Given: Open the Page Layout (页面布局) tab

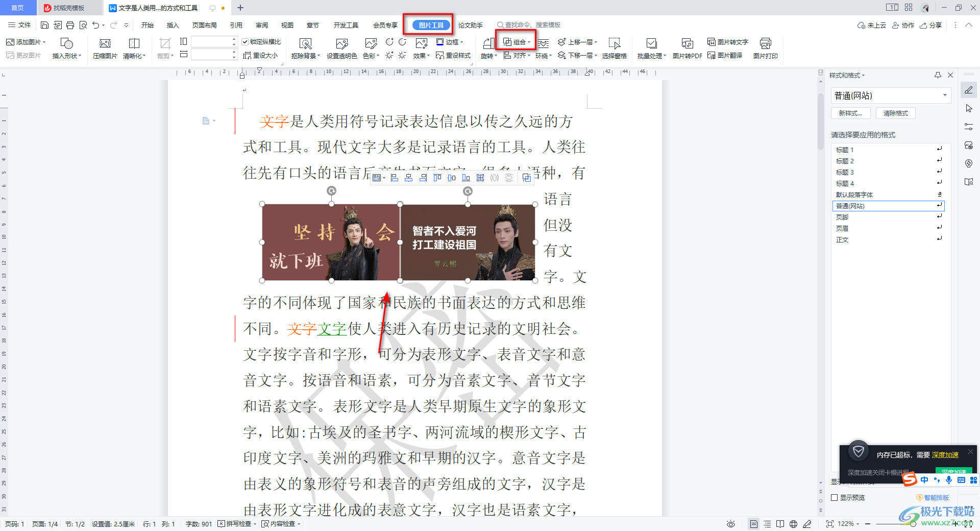Looking at the screenshot, I should pos(205,25).
